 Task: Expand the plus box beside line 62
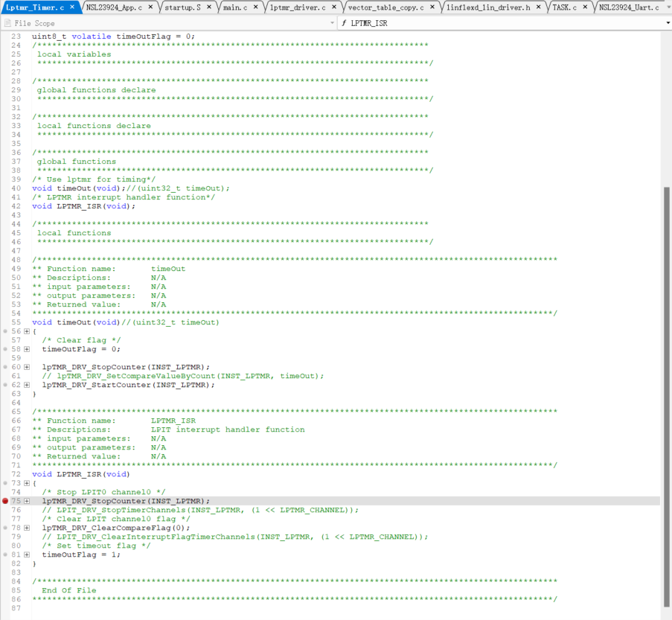point(27,385)
